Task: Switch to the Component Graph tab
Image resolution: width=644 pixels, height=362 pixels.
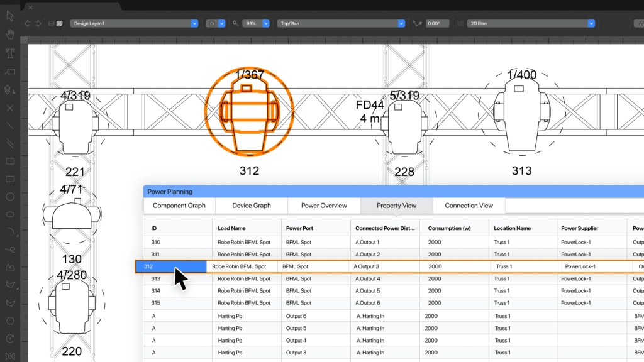Action: (x=179, y=206)
